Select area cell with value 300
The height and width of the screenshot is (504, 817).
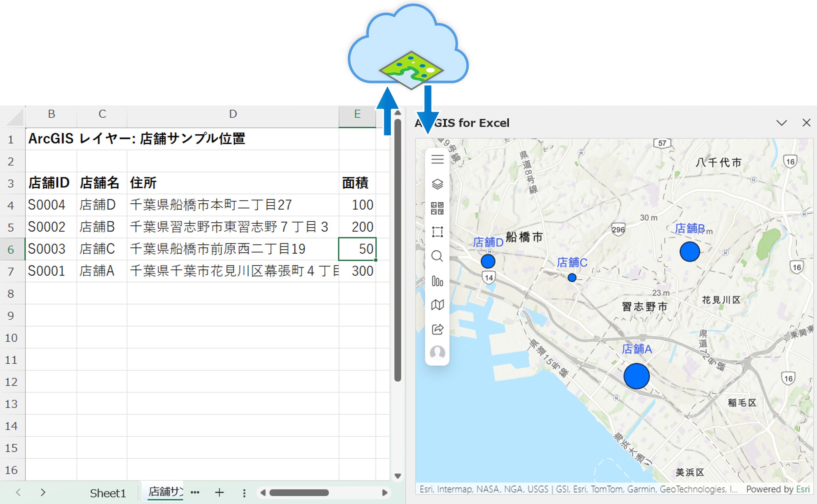(357, 271)
